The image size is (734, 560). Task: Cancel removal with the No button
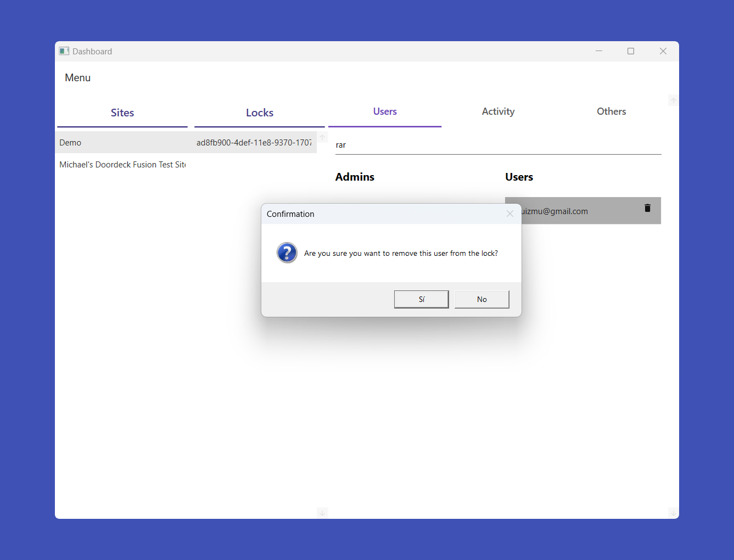point(481,299)
